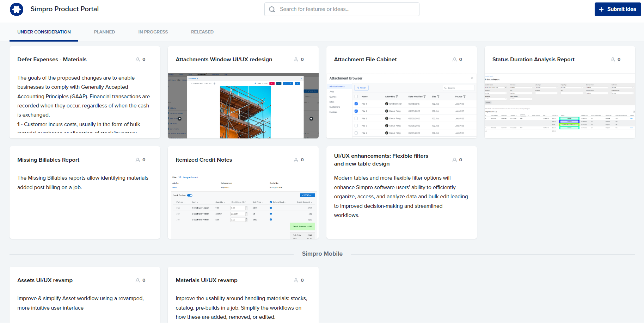Screen dimensions: 644x323
Task: Click previous arrow in Attachments Window preview image
Action: pos(179,119)
